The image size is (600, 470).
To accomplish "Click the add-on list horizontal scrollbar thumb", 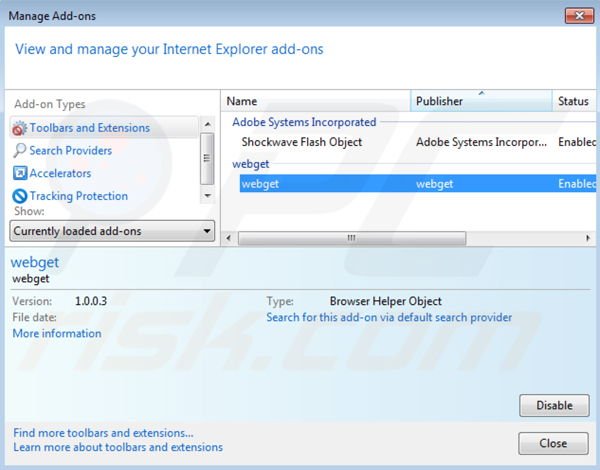I will pos(352,238).
